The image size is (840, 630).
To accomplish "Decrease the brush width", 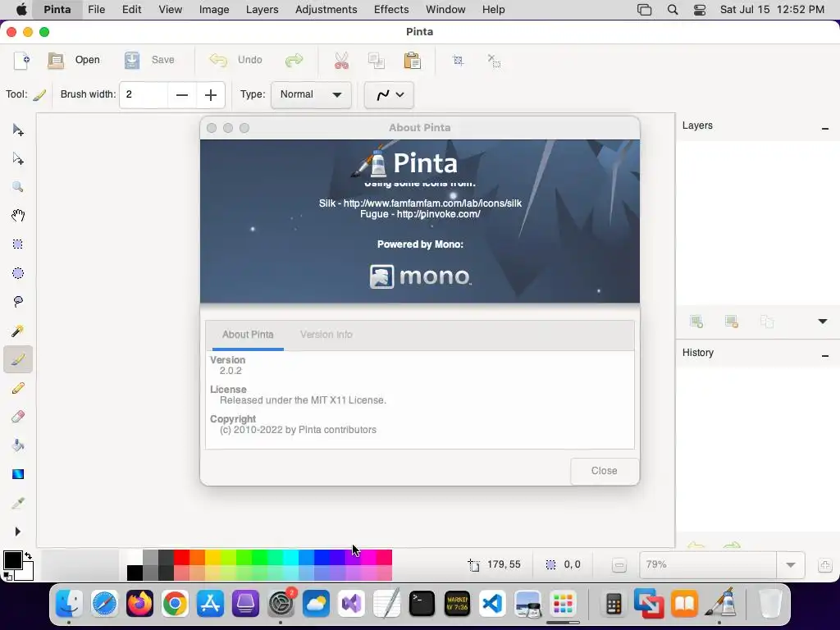I will 182,95.
